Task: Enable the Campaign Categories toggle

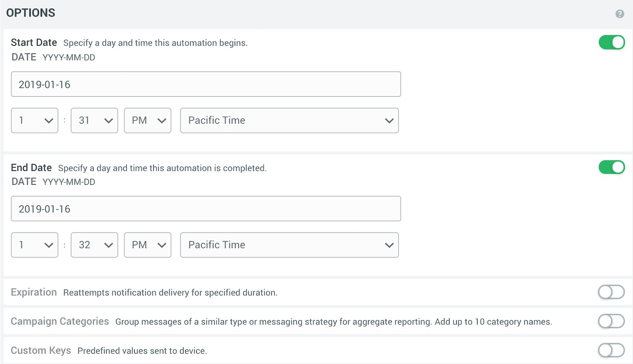Action: click(612, 321)
